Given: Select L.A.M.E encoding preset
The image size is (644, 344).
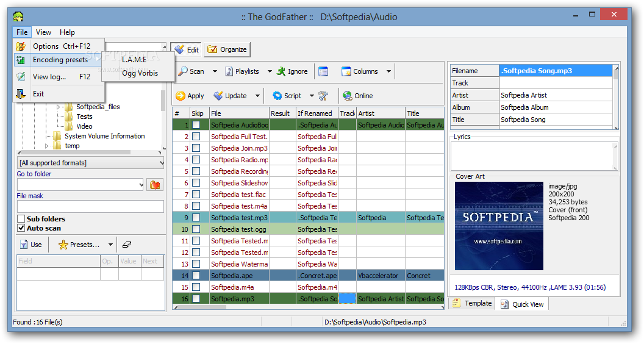Looking at the screenshot, I should pyautogui.click(x=138, y=60).
